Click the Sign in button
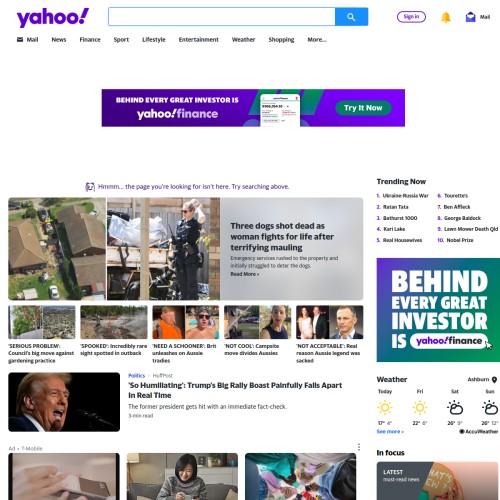Viewport: 500px width, 500px height. click(x=411, y=17)
